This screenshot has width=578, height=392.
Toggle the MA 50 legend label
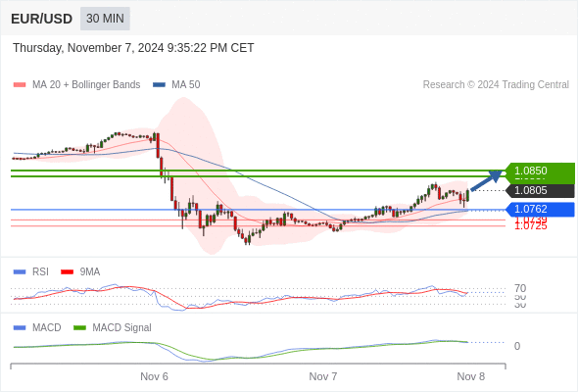[186, 85]
